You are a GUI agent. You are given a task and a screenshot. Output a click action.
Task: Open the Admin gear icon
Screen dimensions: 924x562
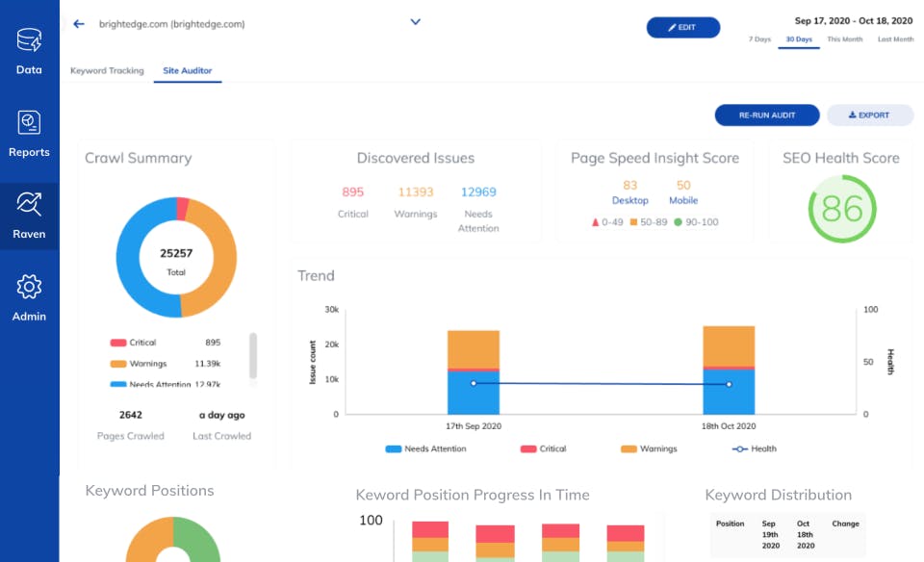[x=29, y=287]
